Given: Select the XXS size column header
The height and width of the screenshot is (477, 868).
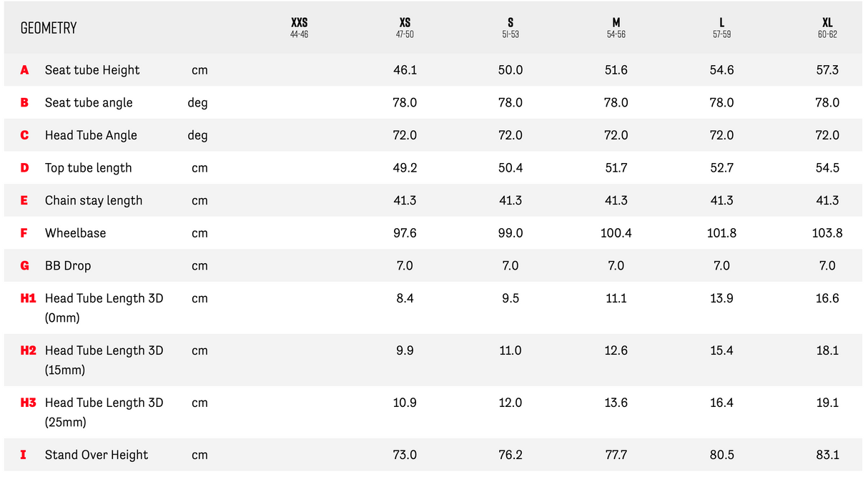Looking at the screenshot, I should click(299, 27).
